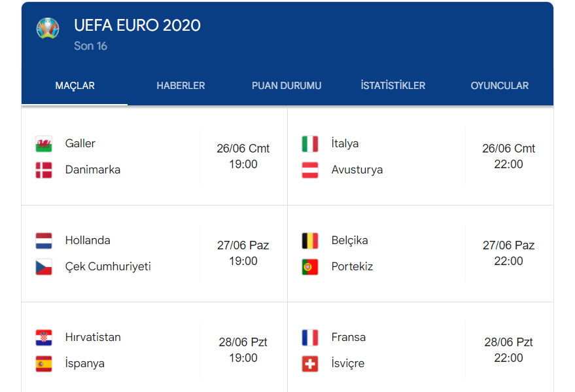Click the Czech flag beside Çek Cumhuriyeti
This screenshot has width=575, height=392.
[x=44, y=267]
